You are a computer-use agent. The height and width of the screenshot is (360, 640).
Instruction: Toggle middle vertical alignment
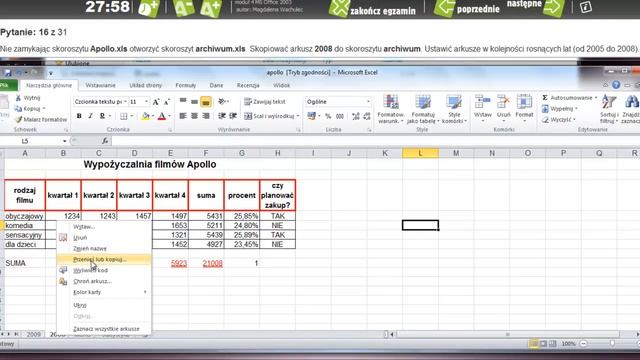click(x=194, y=102)
